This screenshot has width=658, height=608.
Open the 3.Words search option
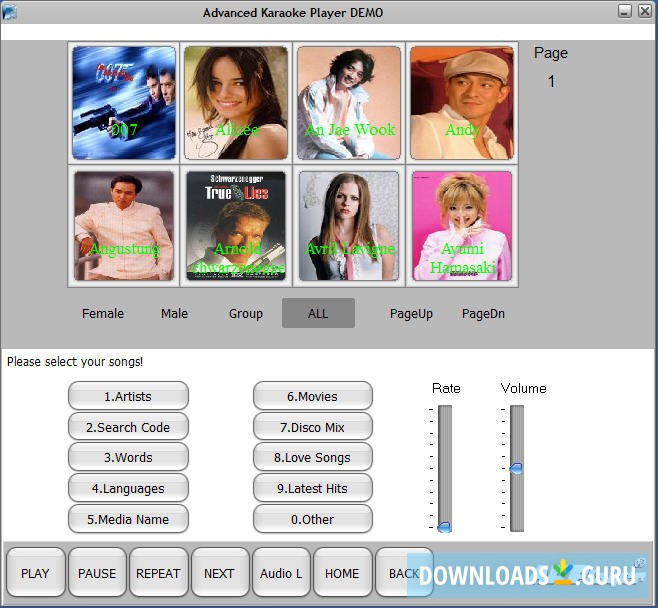pyautogui.click(x=128, y=457)
